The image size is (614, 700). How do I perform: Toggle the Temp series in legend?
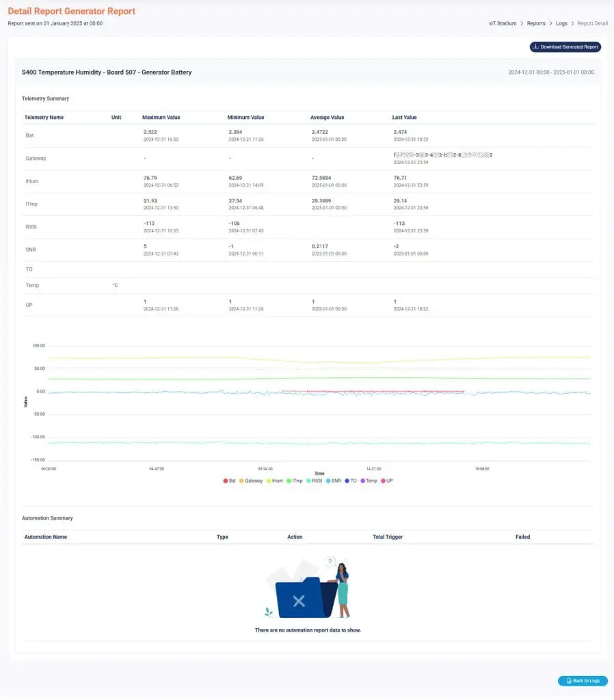tap(369, 481)
